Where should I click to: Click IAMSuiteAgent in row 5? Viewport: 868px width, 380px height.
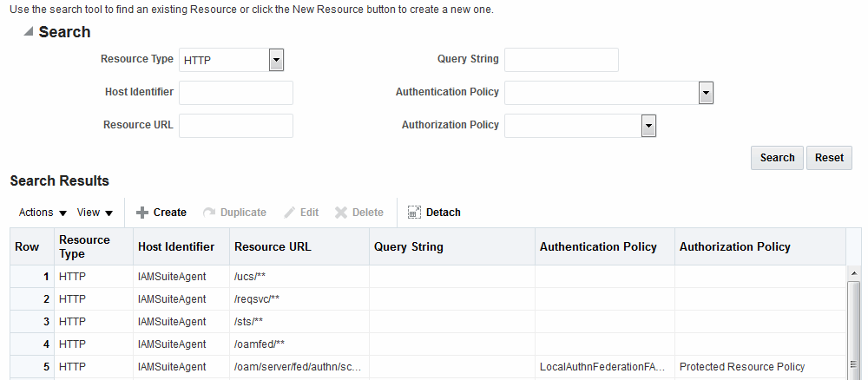point(172,367)
